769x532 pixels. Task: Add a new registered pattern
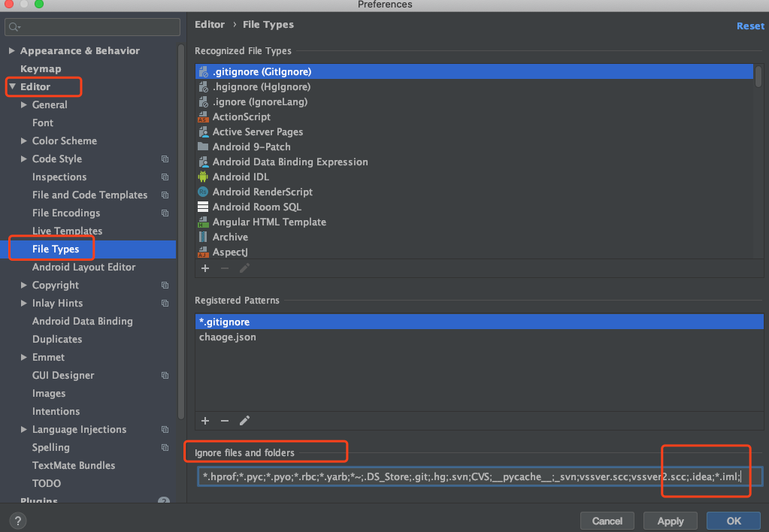coord(205,421)
